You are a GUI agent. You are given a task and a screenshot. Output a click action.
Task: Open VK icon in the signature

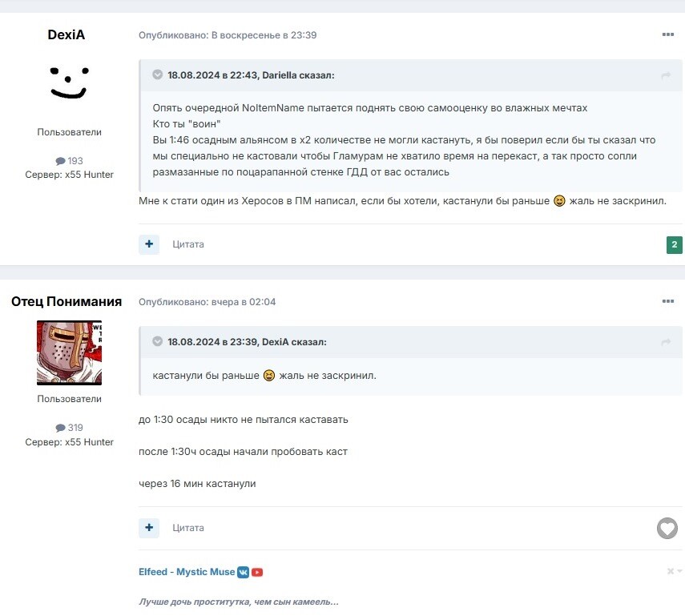243,572
